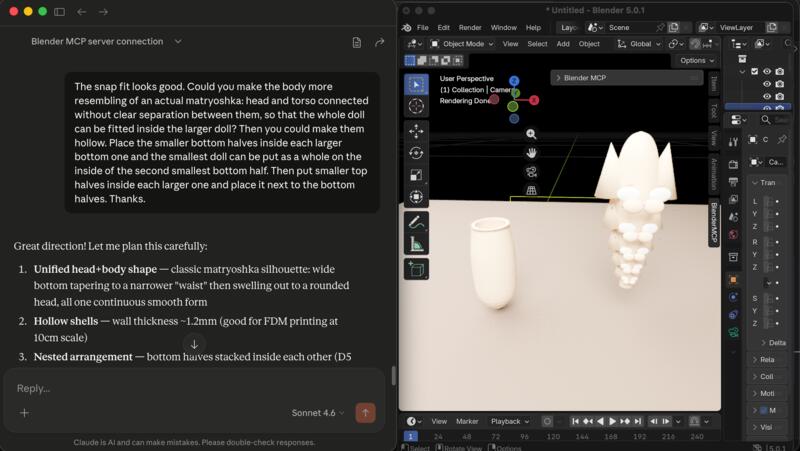Open the Global orientation dropdown
Screen dimensions: 800x451
click(639, 44)
